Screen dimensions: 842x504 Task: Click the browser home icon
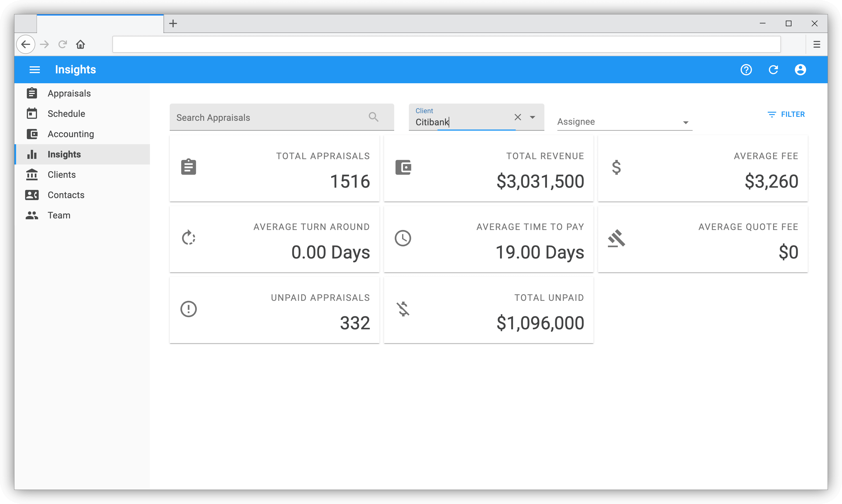tap(80, 45)
